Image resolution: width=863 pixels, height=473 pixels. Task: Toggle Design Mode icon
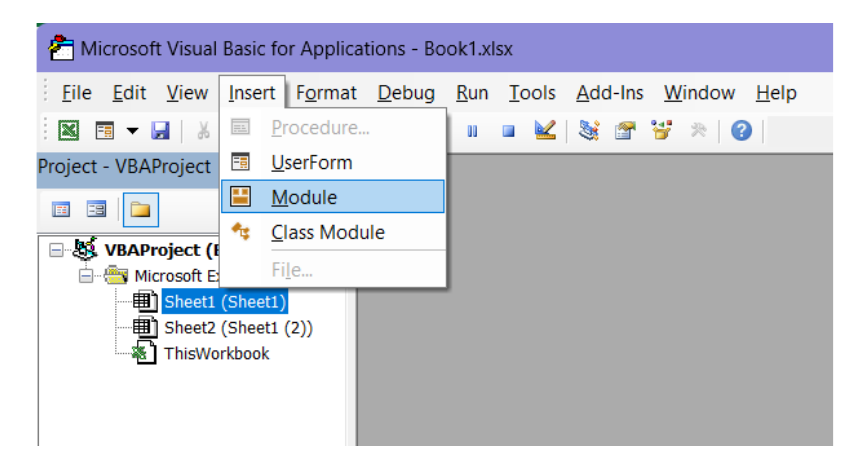(545, 131)
